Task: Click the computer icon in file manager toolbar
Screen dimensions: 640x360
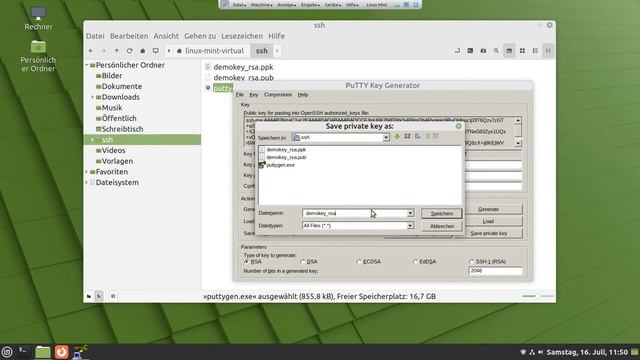Action: pyautogui.click(x=156, y=51)
